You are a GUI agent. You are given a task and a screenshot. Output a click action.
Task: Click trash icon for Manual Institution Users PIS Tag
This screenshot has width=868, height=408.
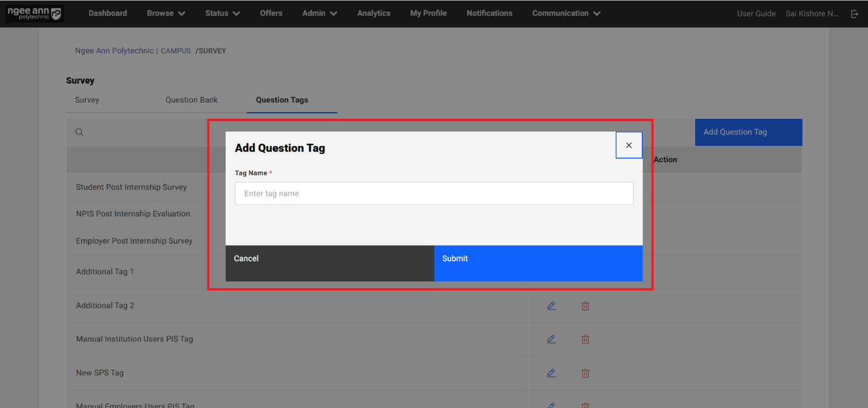(585, 339)
